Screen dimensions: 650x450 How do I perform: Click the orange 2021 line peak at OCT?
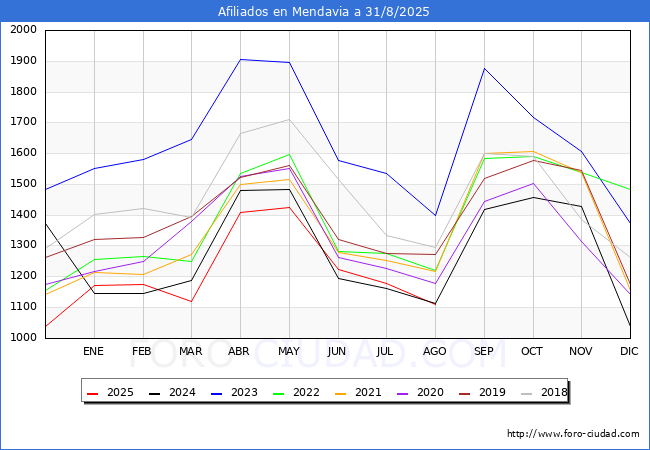(533, 151)
